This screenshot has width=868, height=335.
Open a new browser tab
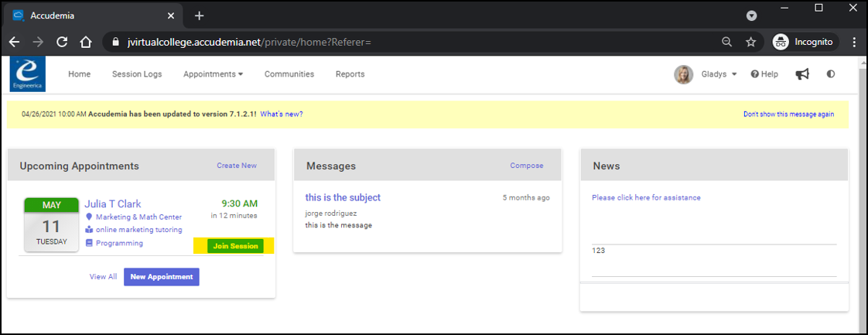coord(200,16)
